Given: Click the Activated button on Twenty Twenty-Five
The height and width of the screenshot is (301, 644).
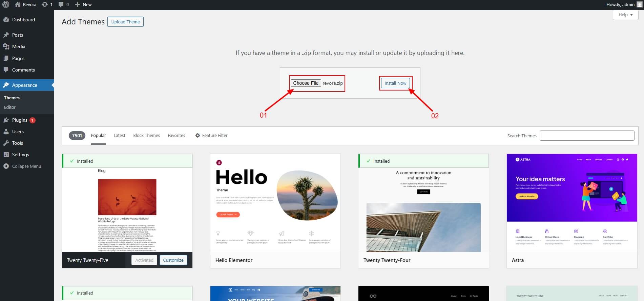Looking at the screenshot, I should [x=144, y=260].
